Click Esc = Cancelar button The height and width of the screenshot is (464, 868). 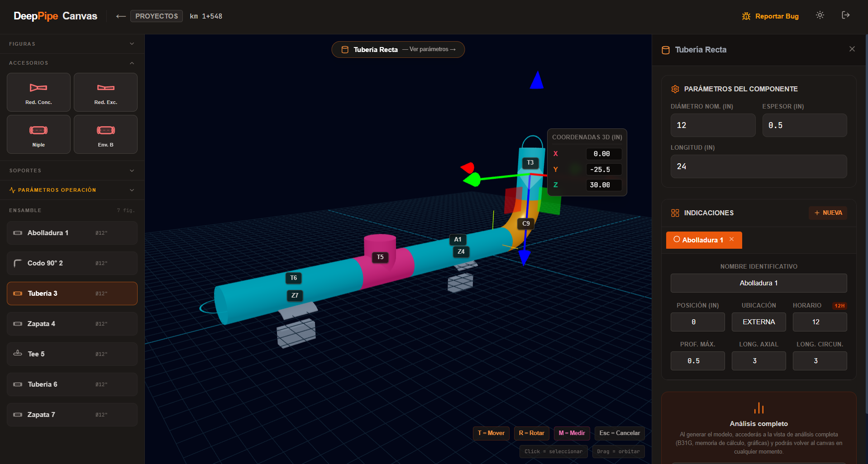click(x=620, y=433)
